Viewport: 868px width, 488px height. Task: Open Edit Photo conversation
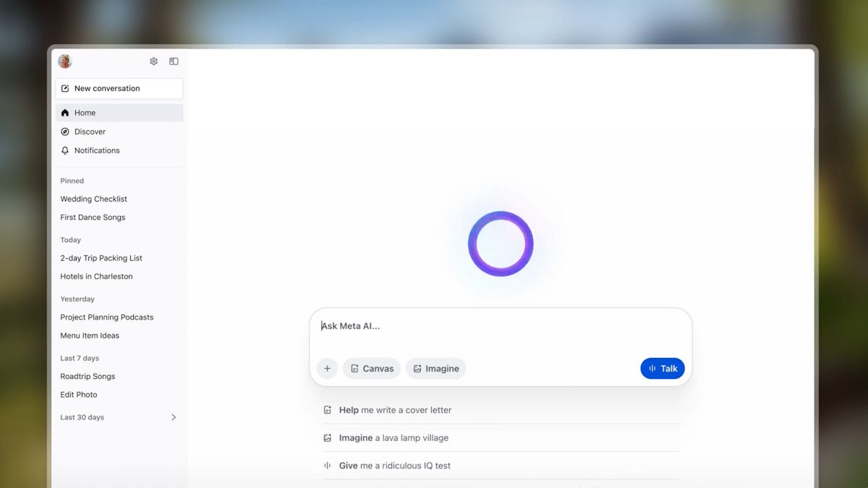pos(79,395)
